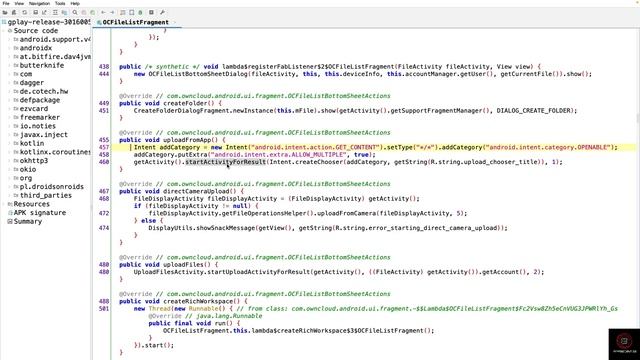
Task: Click the green bug toolbar icon
Action: (x=140, y=12)
